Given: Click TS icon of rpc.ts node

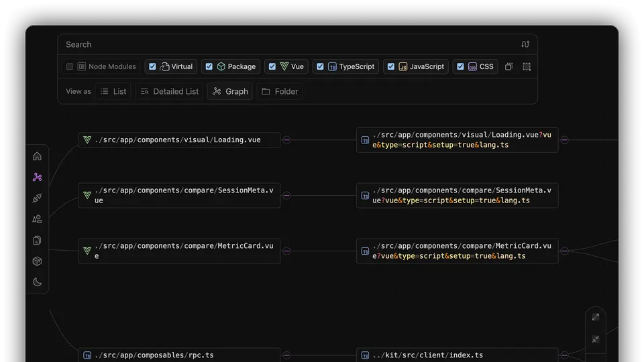Looking at the screenshot, I should [87, 355].
